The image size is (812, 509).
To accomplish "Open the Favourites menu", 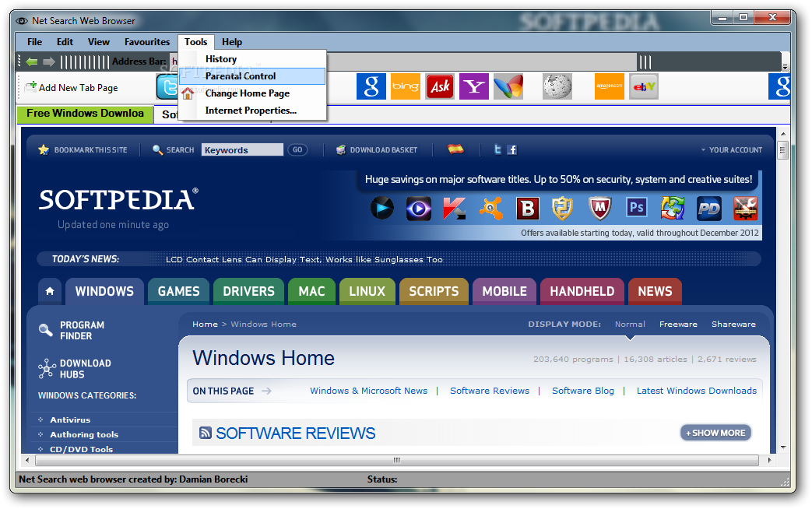I will pyautogui.click(x=147, y=42).
